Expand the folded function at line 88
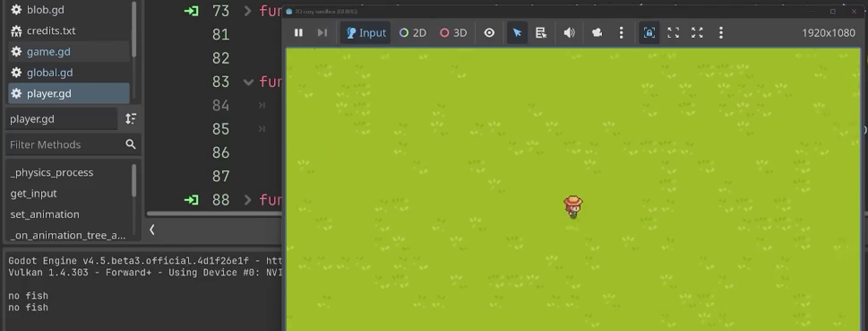868x331 pixels. pyautogui.click(x=248, y=200)
